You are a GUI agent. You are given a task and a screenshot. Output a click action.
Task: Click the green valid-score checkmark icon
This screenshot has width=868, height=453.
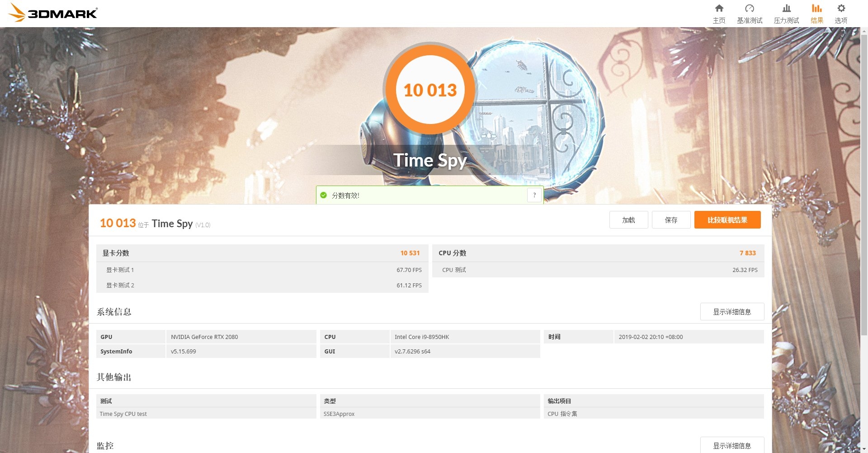point(323,195)
